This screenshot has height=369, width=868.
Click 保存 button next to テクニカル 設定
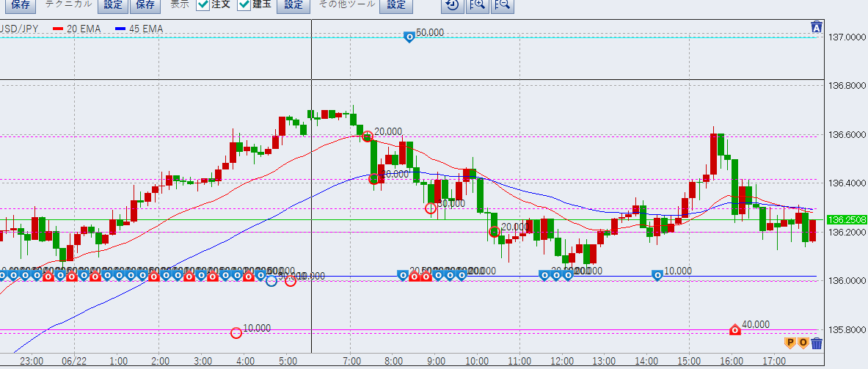tap(146, 5)
